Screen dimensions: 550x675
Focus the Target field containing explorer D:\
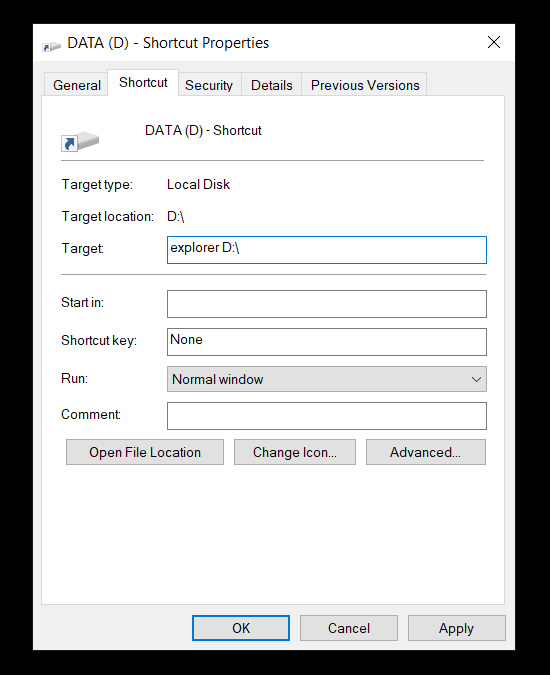click(x=327, y=250)
